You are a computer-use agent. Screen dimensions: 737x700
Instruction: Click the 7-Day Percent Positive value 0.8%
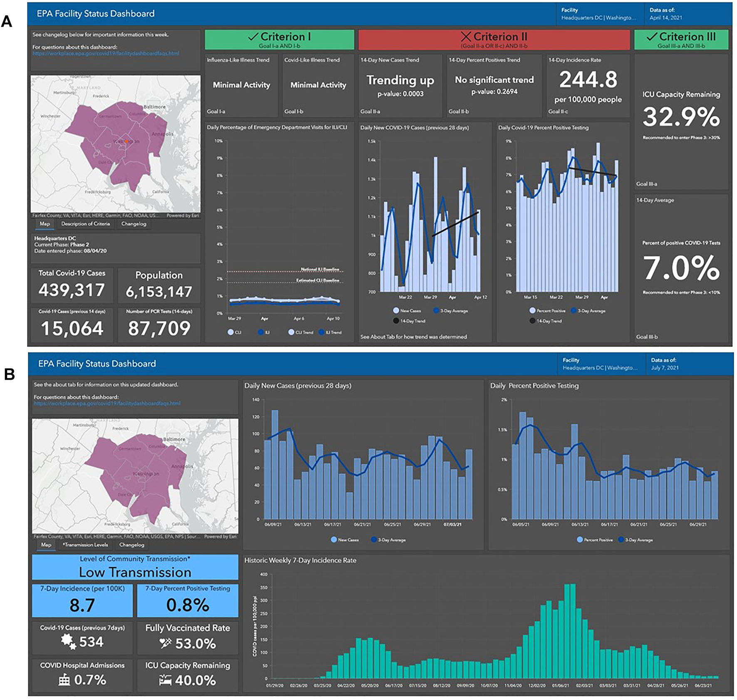pos(188,605)
